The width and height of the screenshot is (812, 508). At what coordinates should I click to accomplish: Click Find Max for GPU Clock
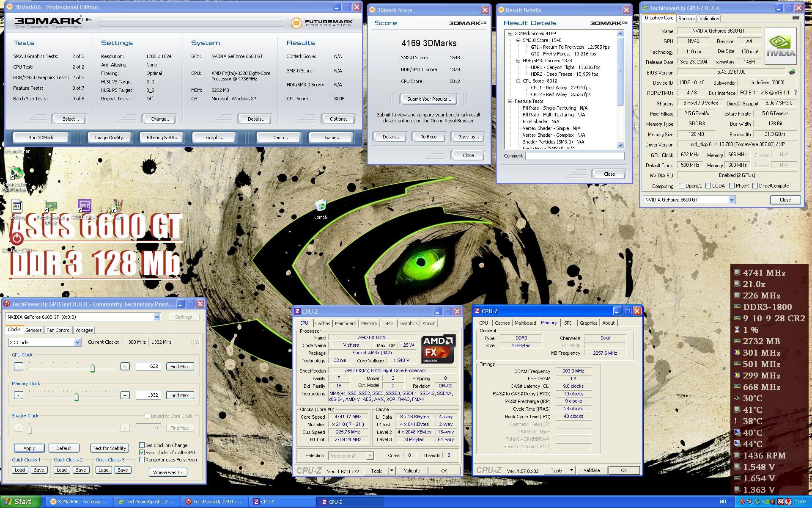[180, 366]
